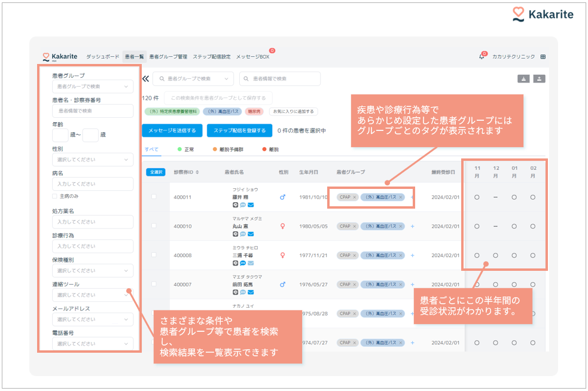Expand the 性別 dropdown in the filter panel

point(93,160)
